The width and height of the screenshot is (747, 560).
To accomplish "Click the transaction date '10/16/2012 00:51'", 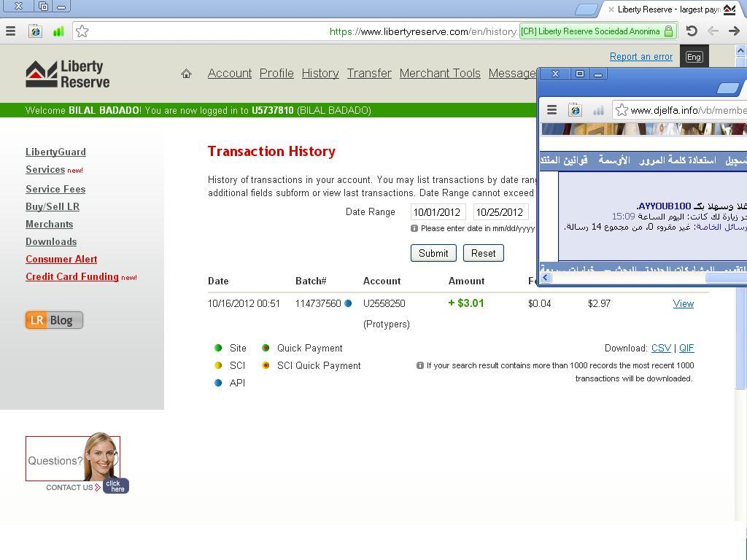I will tap(244, 304).
